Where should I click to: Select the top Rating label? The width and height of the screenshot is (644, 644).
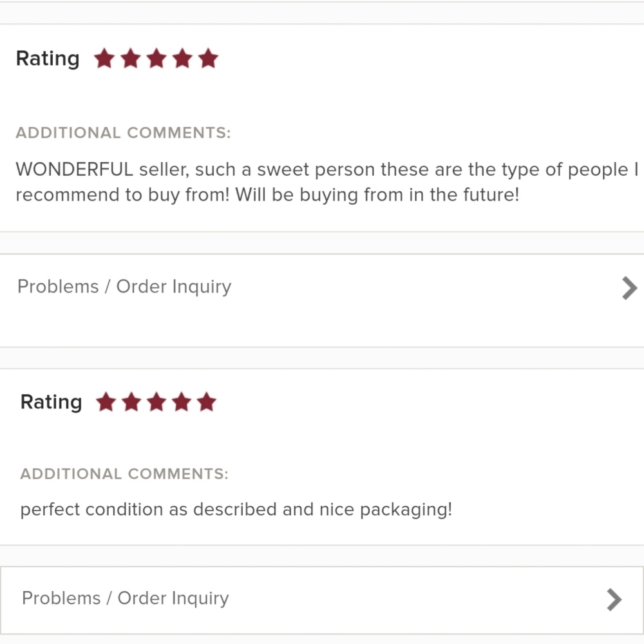[x=47, y=58]
